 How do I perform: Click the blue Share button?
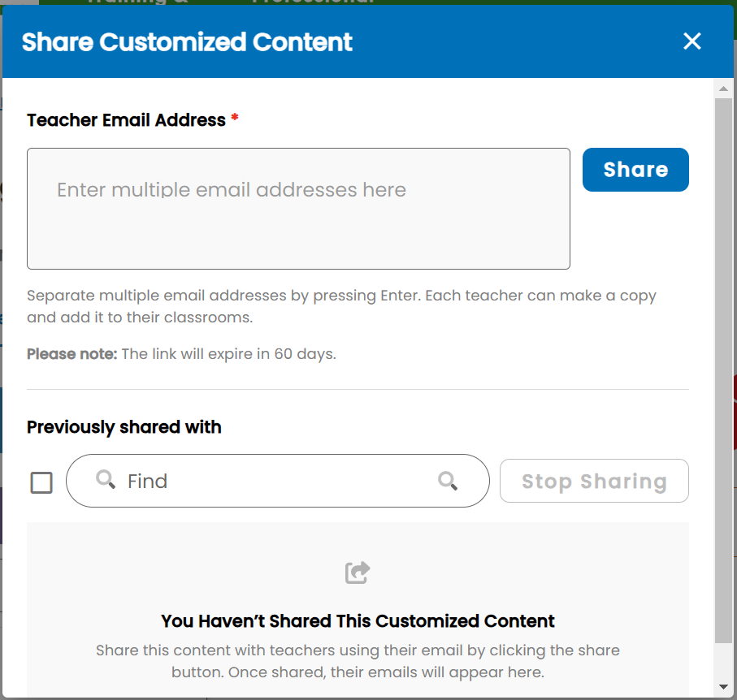pos(635,170)
